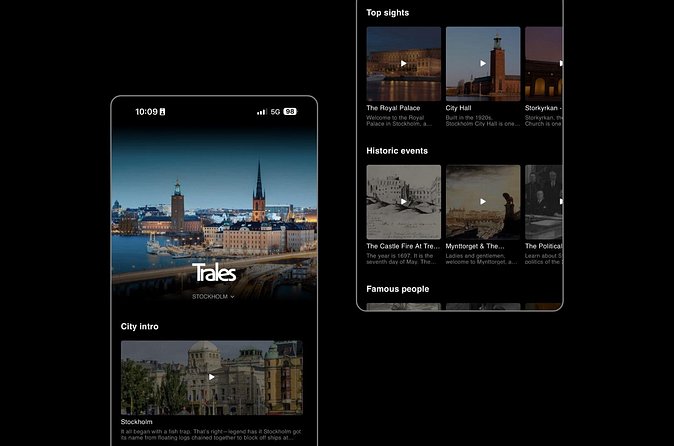Read 'The year is 1697' description

pos(401,259)
